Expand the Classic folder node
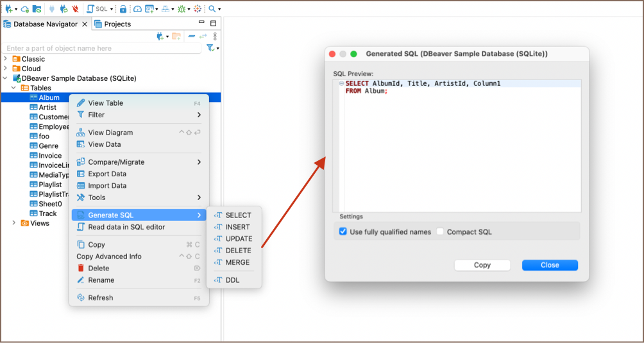The image size is (644, 343). point(6,59)
